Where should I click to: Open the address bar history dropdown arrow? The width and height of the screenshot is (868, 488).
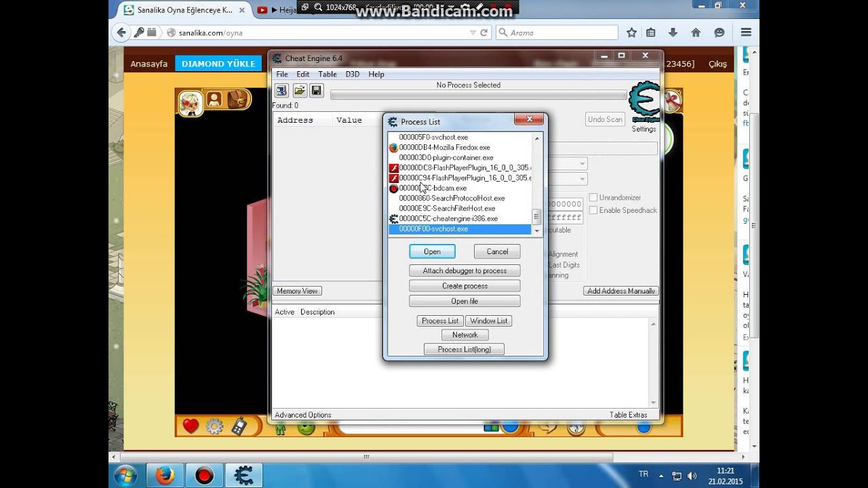(x=473, y=33)
